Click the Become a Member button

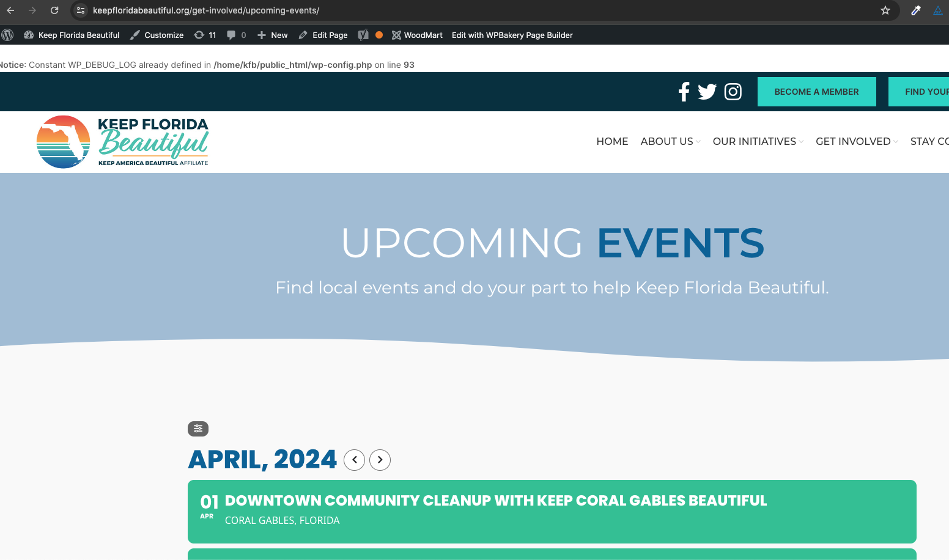[817, 92]
